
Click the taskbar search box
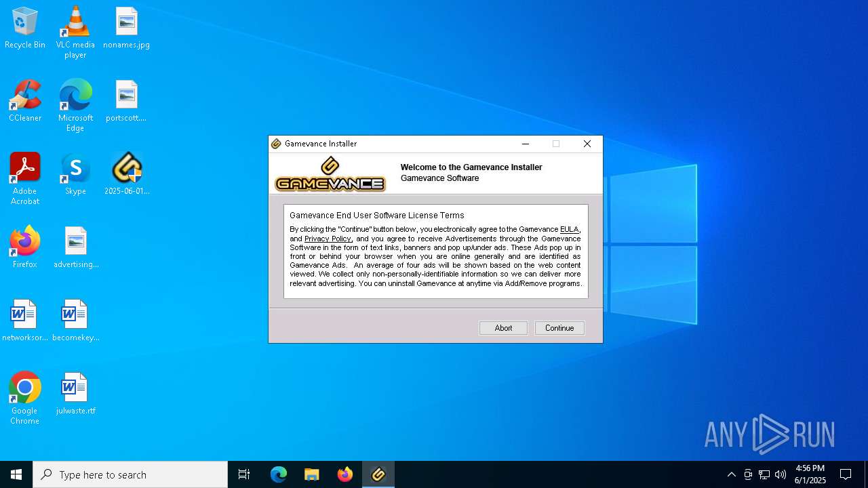130,474
